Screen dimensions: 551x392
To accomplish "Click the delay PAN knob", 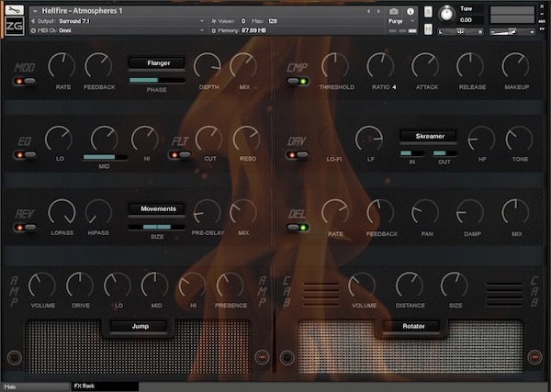I will click(425, 212).
